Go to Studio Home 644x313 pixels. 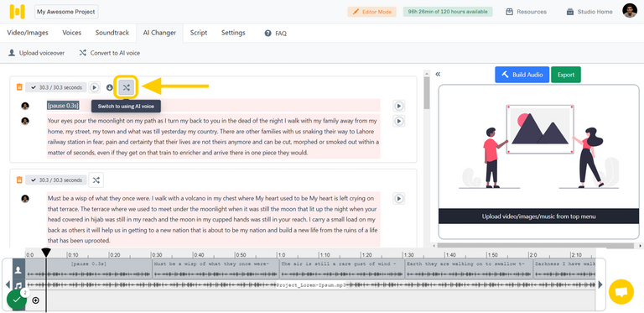589,12
